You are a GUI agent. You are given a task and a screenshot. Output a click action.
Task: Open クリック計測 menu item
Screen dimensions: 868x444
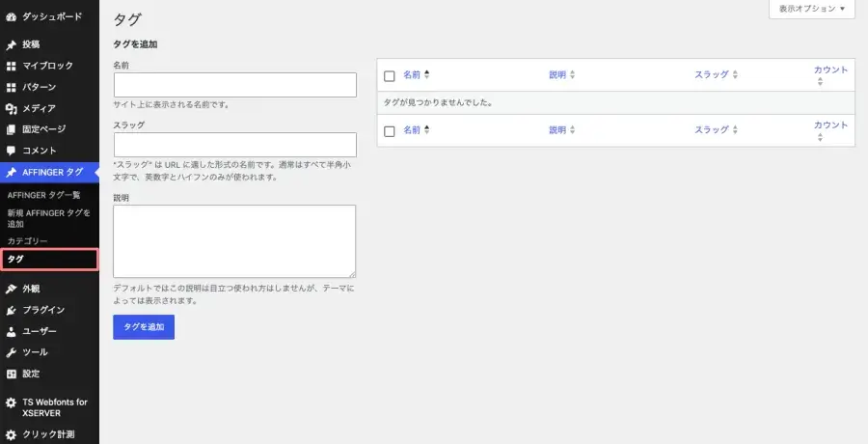[x=50, y=434]
